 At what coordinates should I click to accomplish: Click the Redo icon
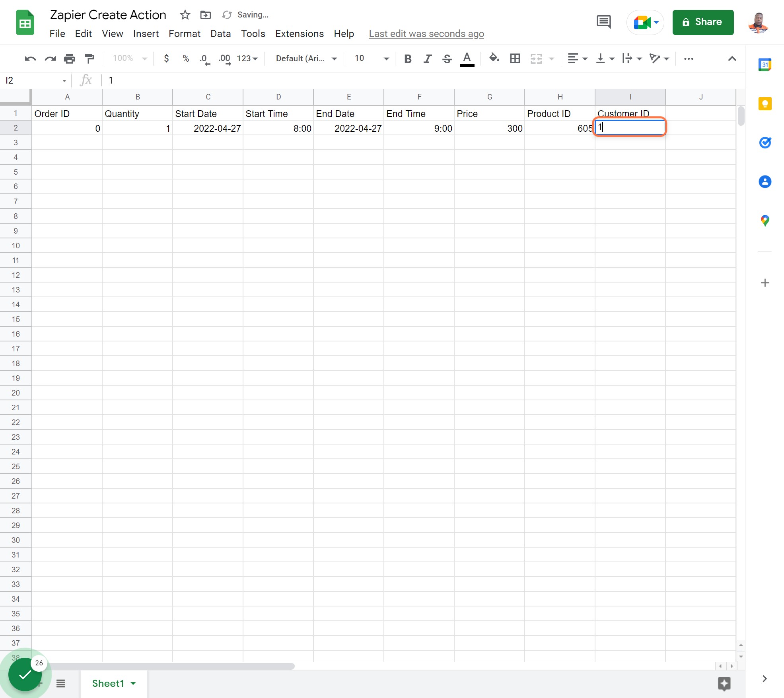tap(50, 59)
